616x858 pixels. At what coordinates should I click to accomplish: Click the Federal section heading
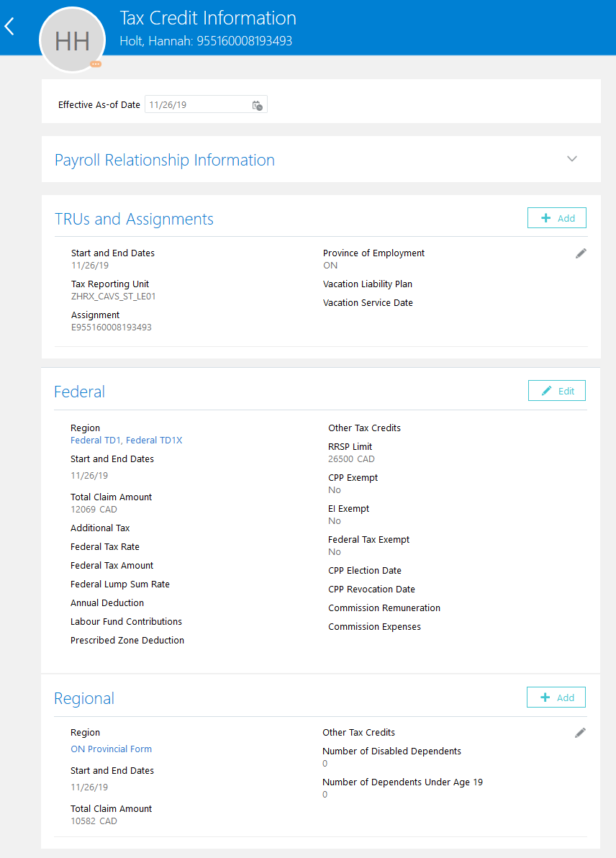pyautogui.click(x=79, y=392)
